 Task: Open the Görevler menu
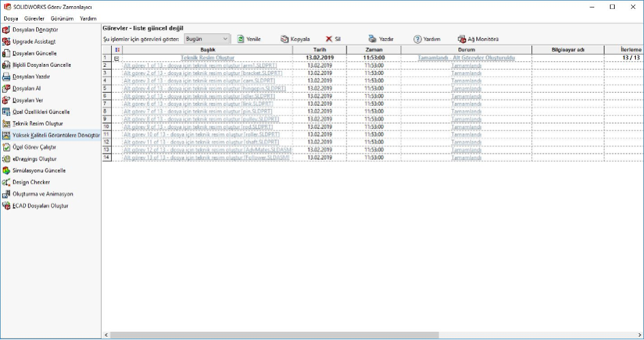[x=34, y=18]
